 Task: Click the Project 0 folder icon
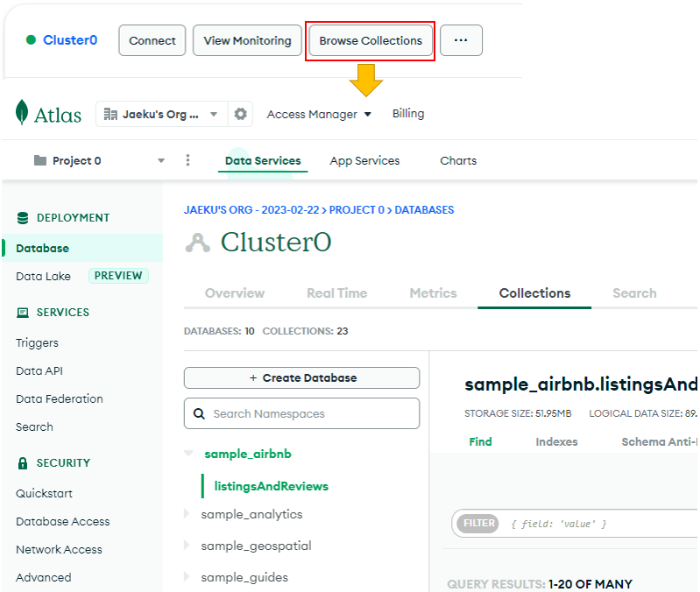pos(40,160)
